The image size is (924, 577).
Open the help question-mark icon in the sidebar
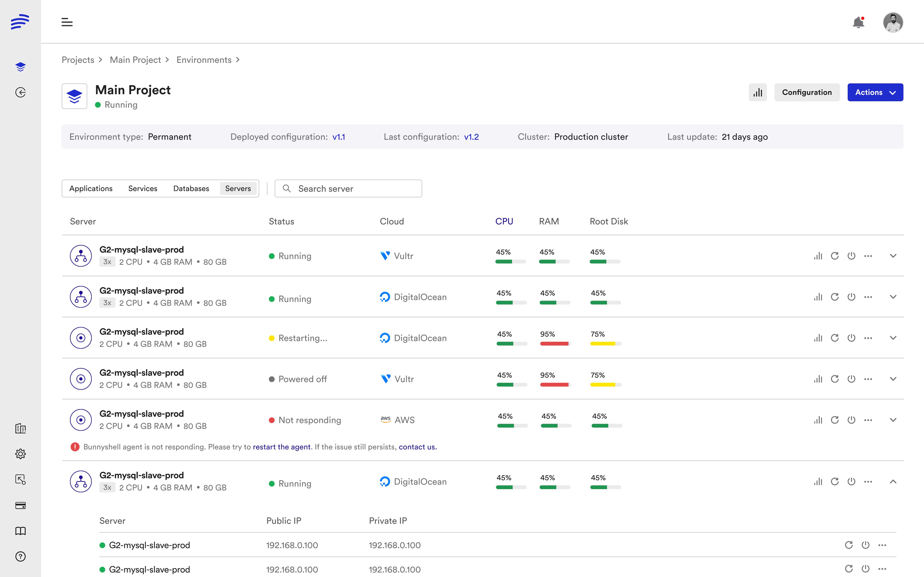coord(20,556)
